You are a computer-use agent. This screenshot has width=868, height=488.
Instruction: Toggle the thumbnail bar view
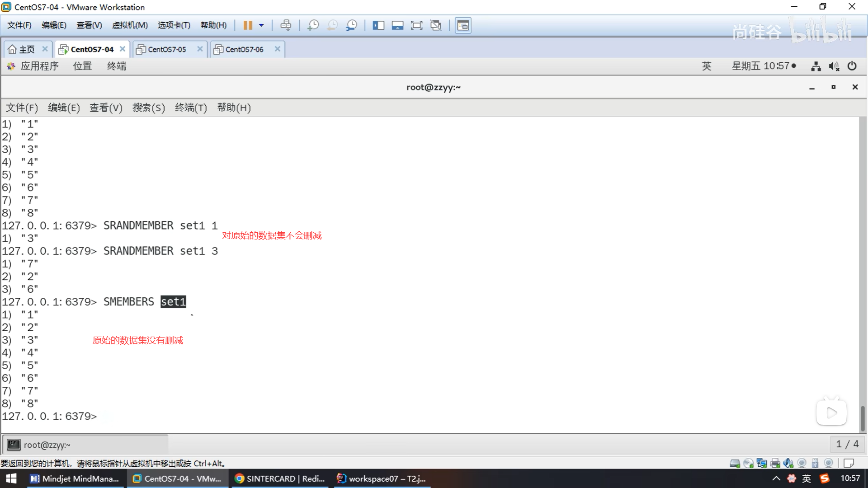[x=397, y=25]
